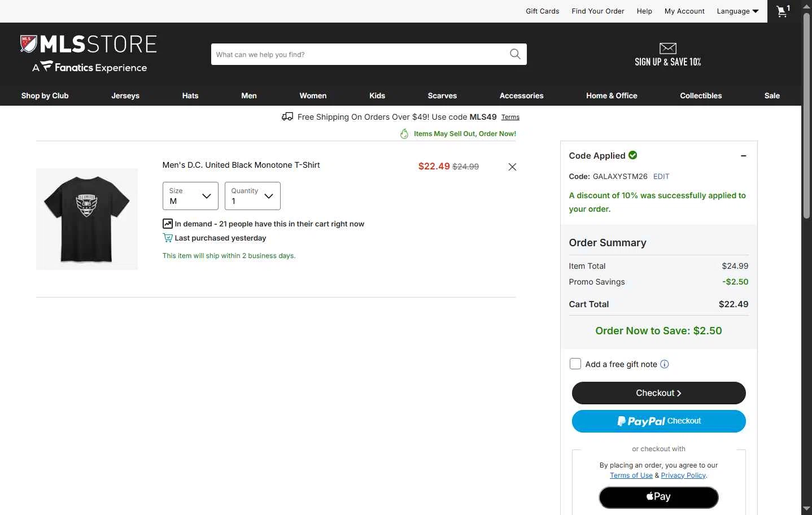Click the envelope sign-up icon
Screen dimensions: 812x515
tap(667, 49)
